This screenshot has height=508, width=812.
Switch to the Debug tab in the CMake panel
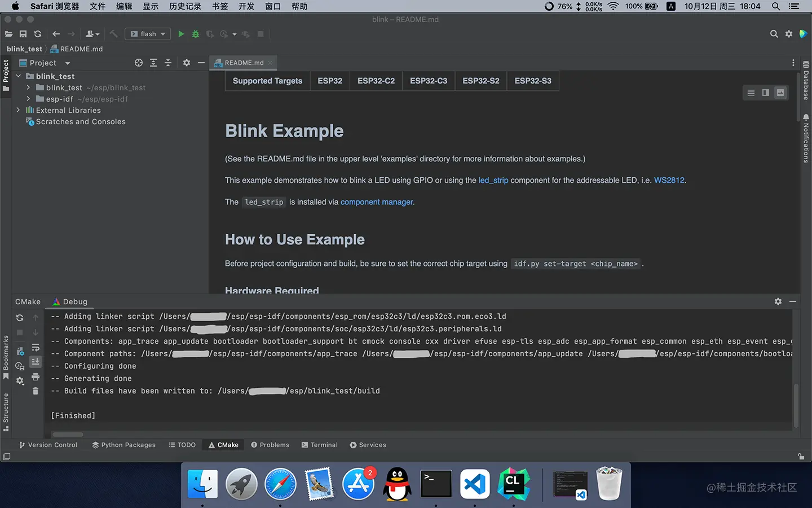[70, 301]
